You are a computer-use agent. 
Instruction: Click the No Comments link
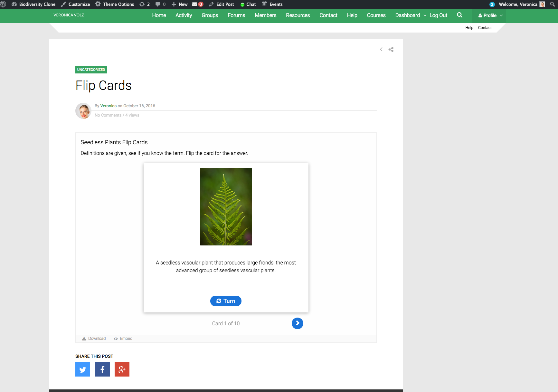click(108, 115)
